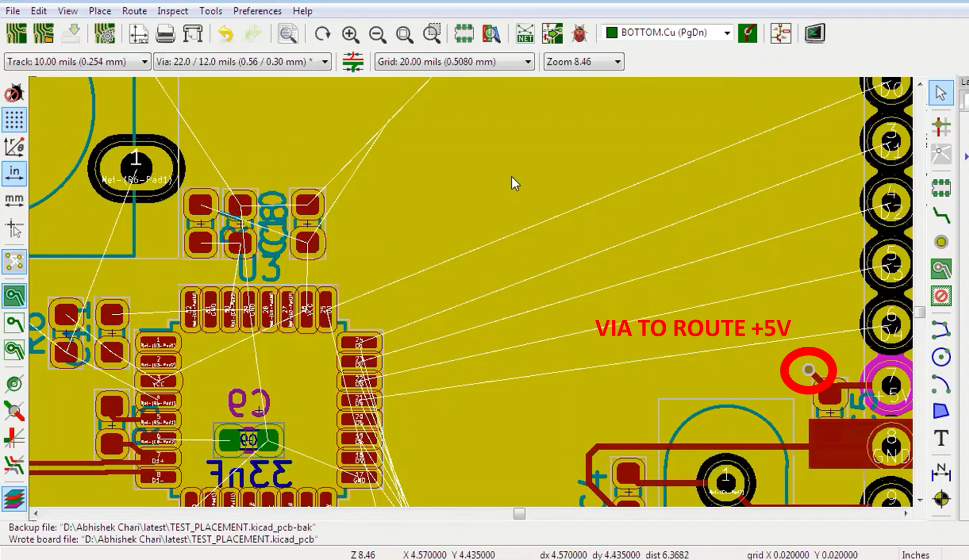Open the BOTTOM.Cu layer selector dropdown
The width and height of the screenshot is (969, 560).
(x=667, y=33)
